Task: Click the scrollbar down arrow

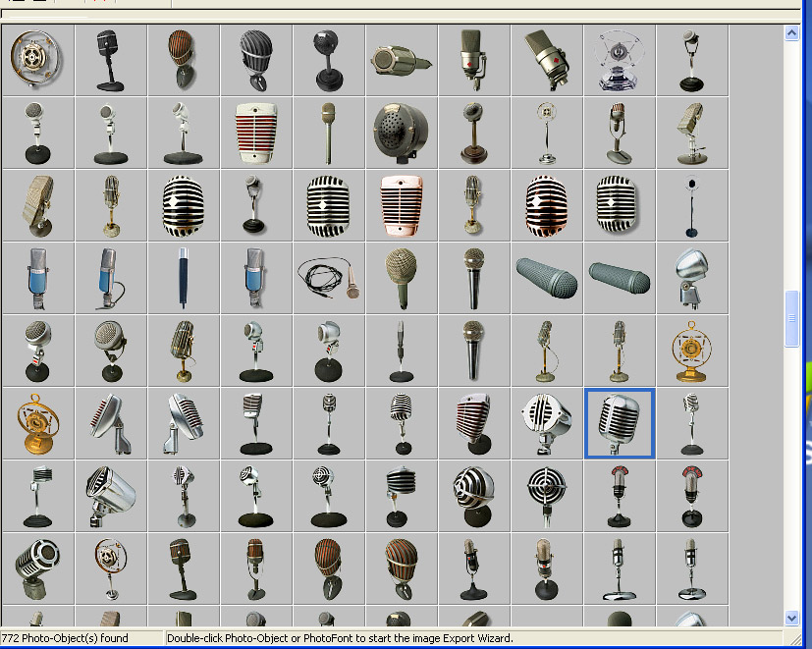Action: click(x=791, y=618)
